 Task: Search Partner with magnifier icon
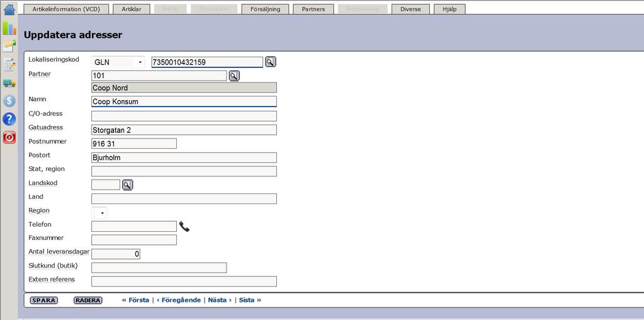[234, 76]
